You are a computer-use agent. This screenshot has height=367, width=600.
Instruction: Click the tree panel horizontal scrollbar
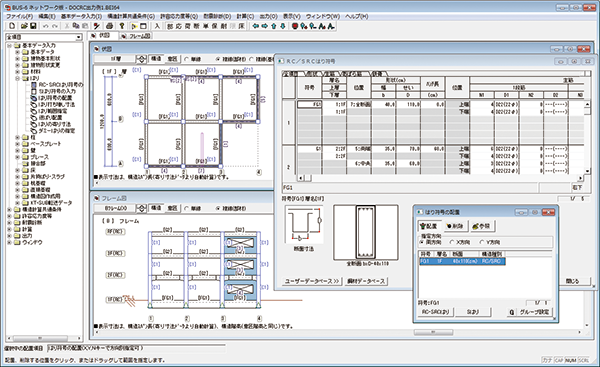click(x=43, y=338)
